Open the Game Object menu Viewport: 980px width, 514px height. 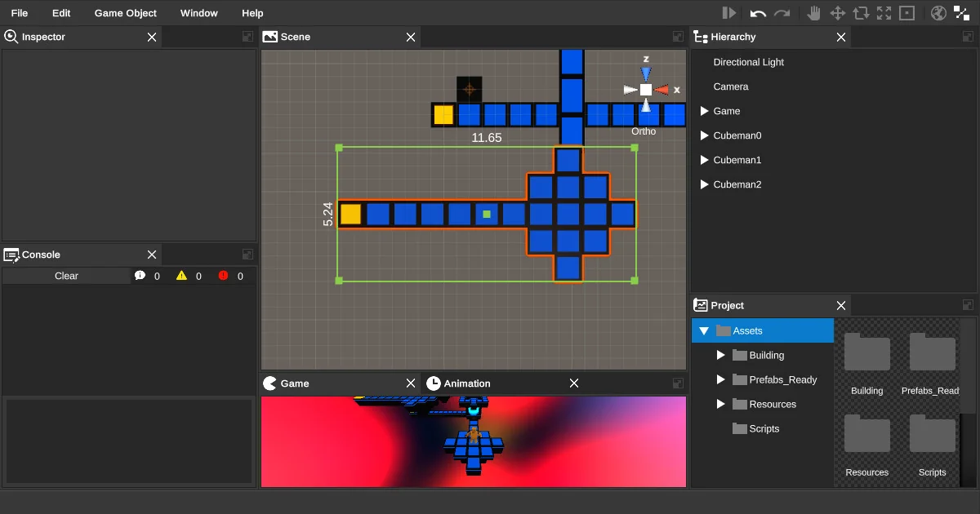tap(125, 12)
